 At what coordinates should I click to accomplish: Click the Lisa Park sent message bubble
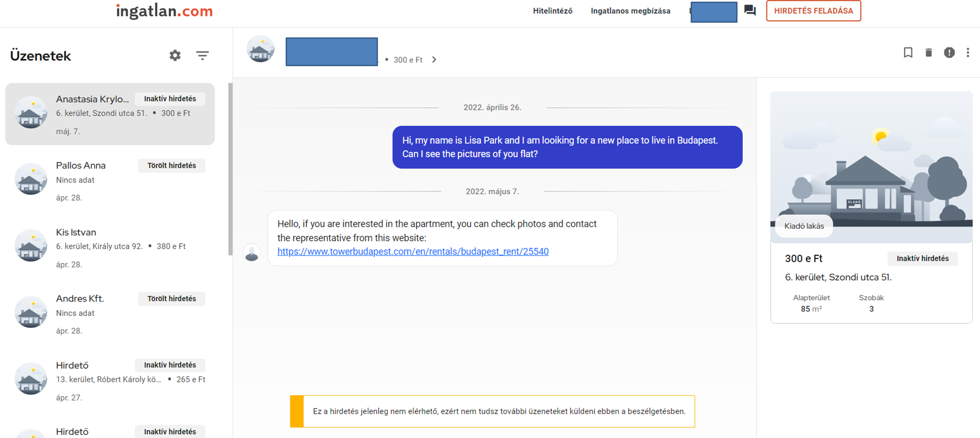click(x=567, y=147)
